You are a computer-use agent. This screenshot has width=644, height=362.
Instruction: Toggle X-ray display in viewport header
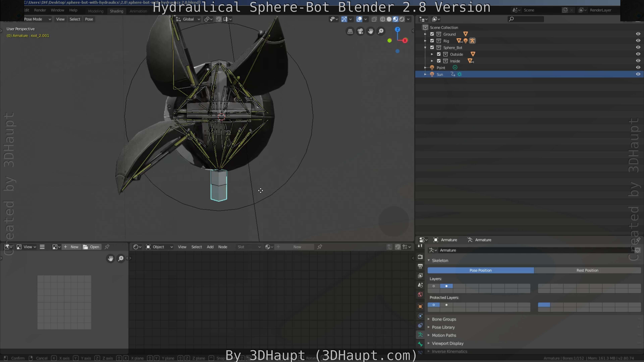pyautogui.click(x=374, y=19)
